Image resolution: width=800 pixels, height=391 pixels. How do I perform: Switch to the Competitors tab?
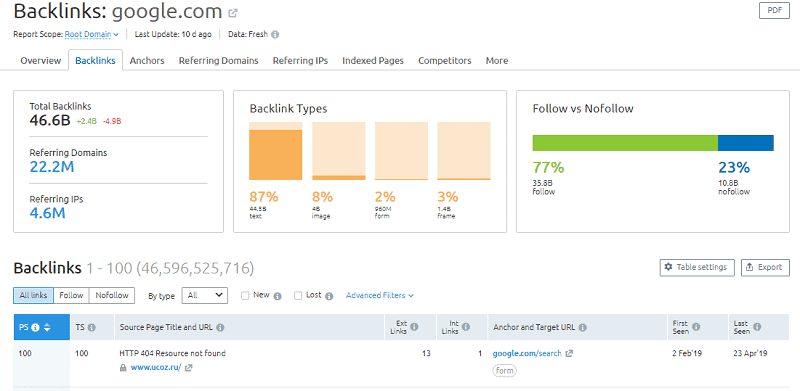coord(444,61)
